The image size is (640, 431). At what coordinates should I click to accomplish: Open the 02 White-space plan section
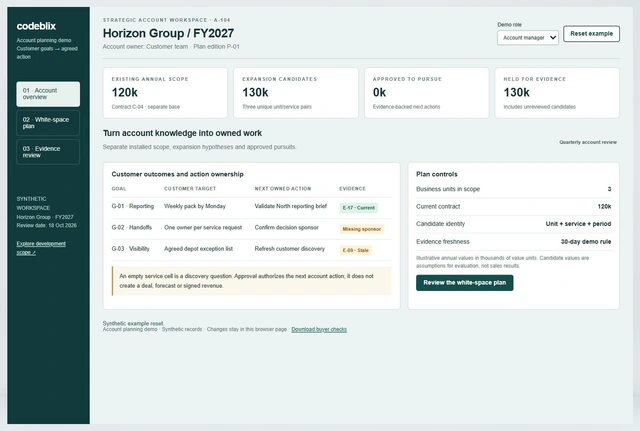tap(48, 123)
